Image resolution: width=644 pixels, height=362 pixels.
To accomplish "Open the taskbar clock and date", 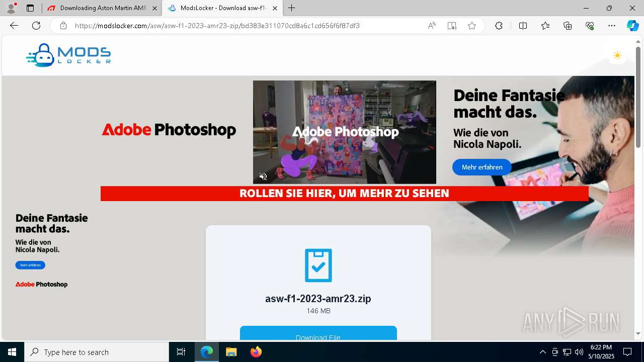I will pos(601,352).
